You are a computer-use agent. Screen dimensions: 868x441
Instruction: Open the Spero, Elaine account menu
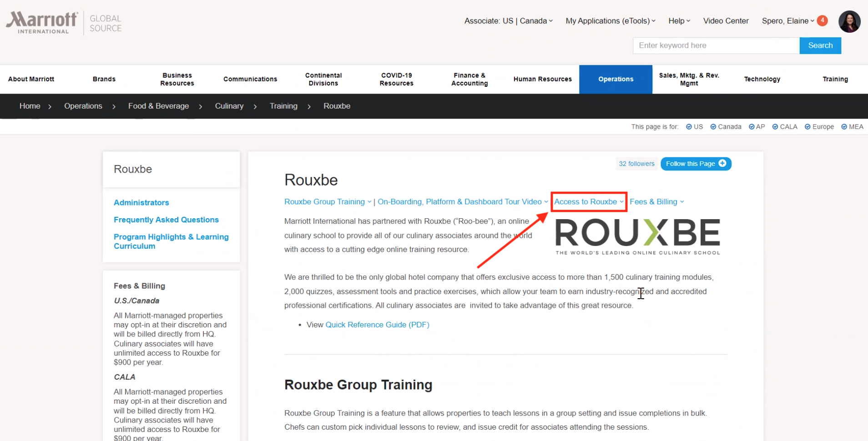(787, 21)
